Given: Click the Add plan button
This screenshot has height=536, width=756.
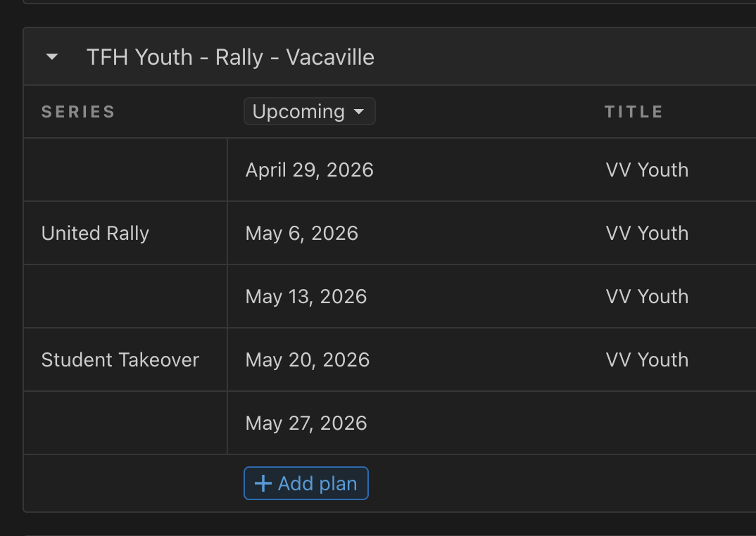Looking at the screenshot, I should [305, 483].
